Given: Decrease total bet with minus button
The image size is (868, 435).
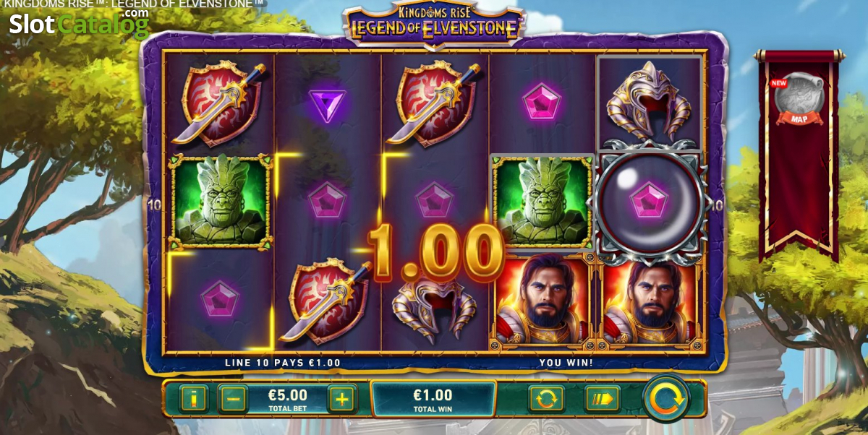Looking at the screenshot, I should click(233, 398).
